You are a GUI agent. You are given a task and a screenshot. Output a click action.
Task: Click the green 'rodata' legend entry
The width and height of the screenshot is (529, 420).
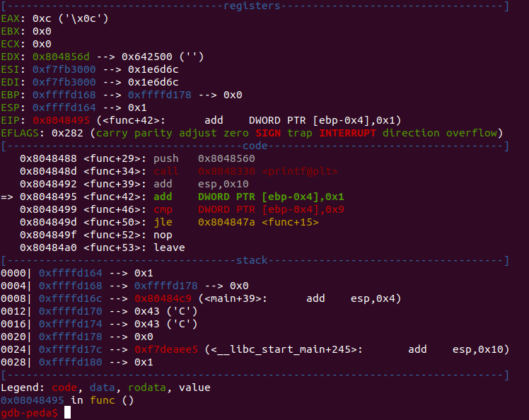point(147,387)
